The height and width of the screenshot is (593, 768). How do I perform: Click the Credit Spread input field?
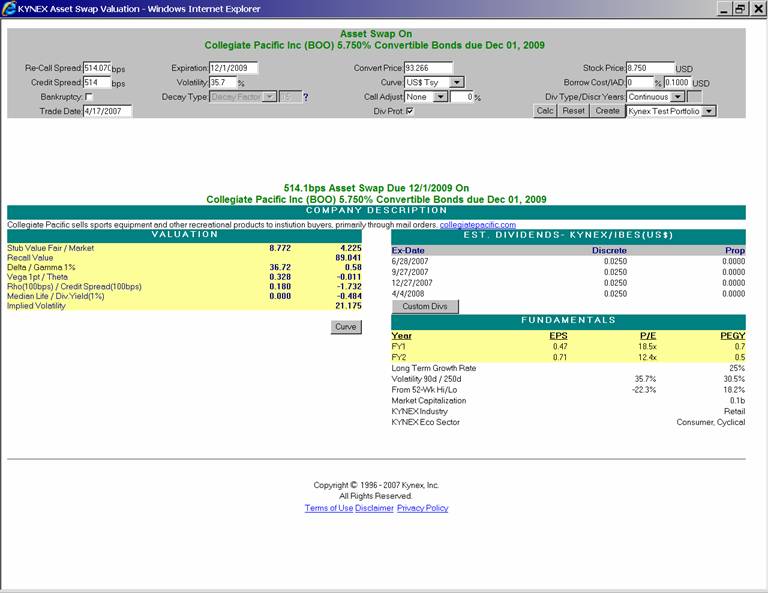pos(97,82)
